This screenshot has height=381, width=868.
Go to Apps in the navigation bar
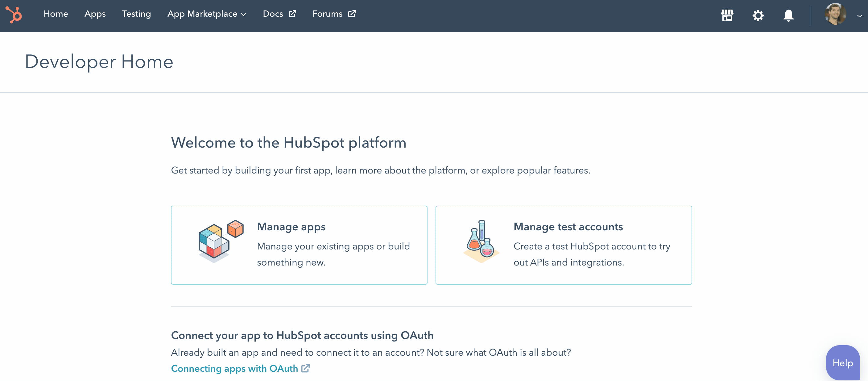click(95, 14)
